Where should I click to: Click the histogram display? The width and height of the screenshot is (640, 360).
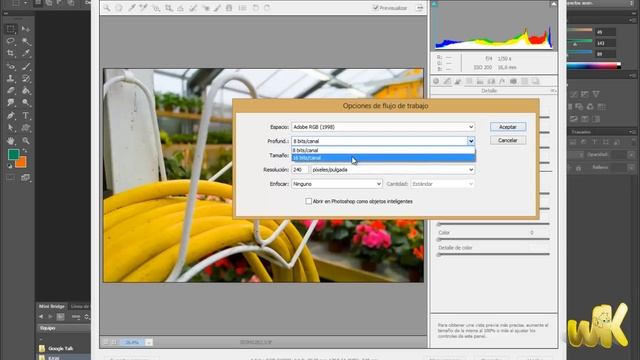494,26
